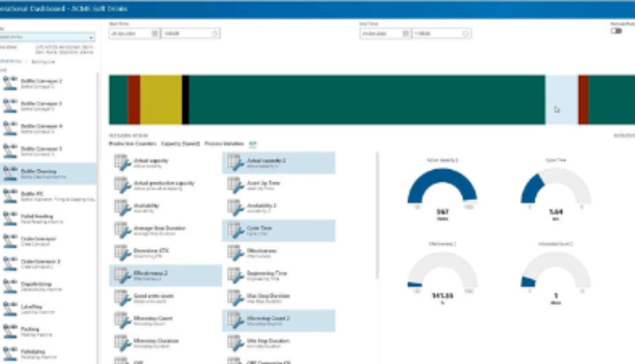The height and width of the screenshot is (364, 635).
Task: Select the Bottle Conveyor 4 machine icon
Action: click(x=10, y=128)
